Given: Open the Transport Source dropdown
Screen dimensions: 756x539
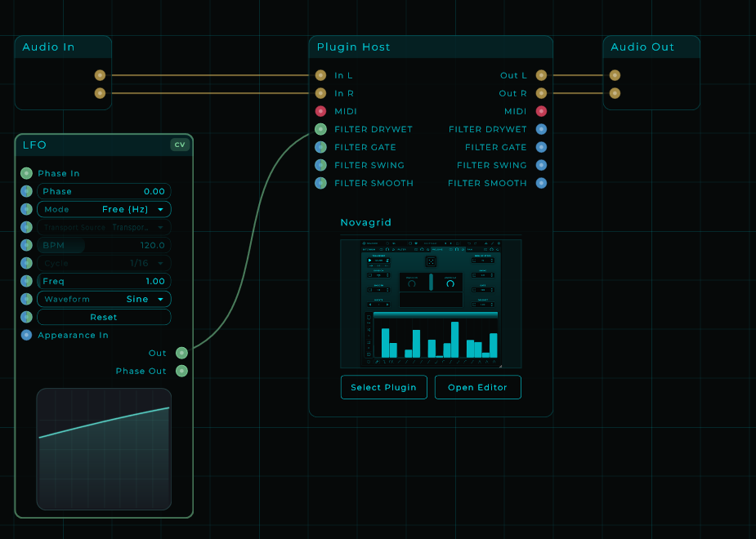Looking at the screenshot, I should [x=104, y=227].
